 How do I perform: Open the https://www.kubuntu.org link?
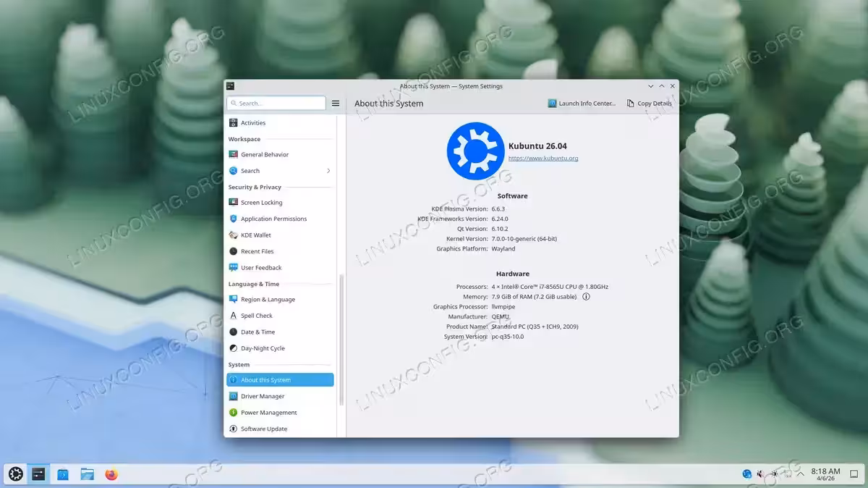point(543,159)
